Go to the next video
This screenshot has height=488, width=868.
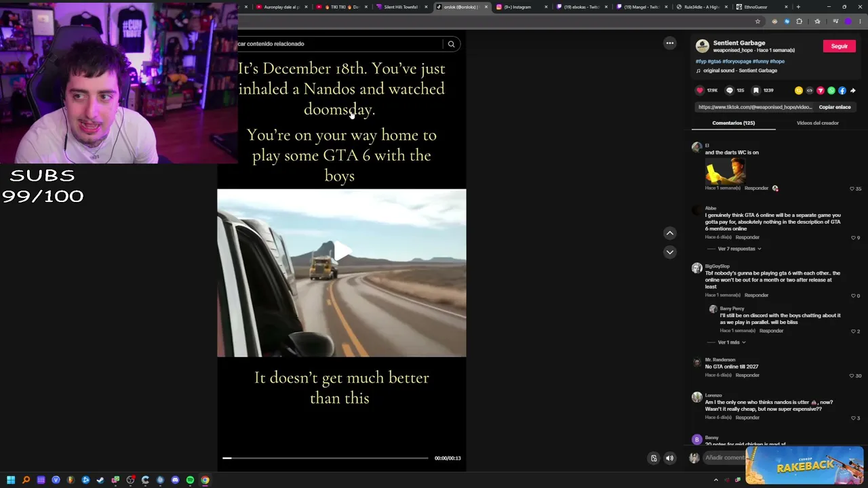[x=670, y=252]
